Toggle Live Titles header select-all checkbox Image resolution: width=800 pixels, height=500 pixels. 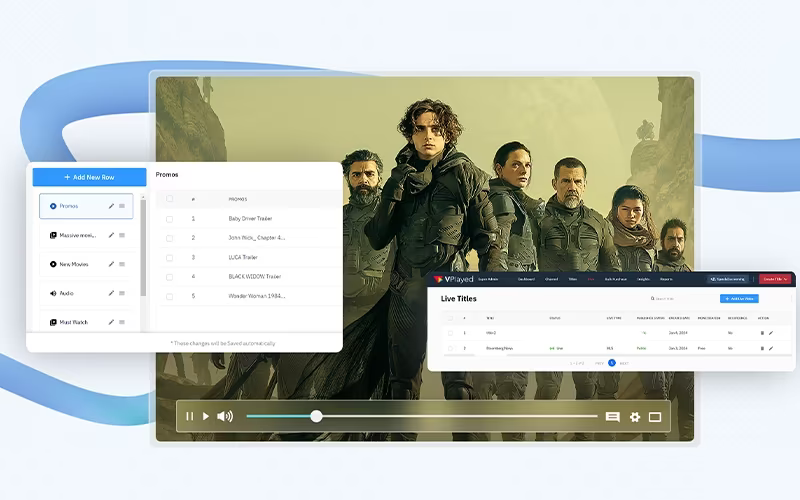pyautogui.click(x=450, y=318)
